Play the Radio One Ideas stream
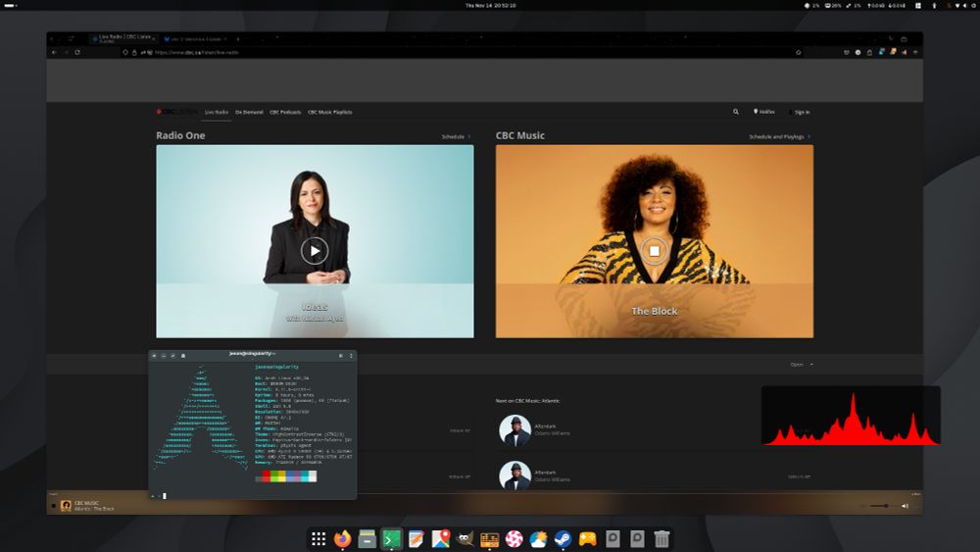The image size is (980, 552). click(x=314, y=251)
